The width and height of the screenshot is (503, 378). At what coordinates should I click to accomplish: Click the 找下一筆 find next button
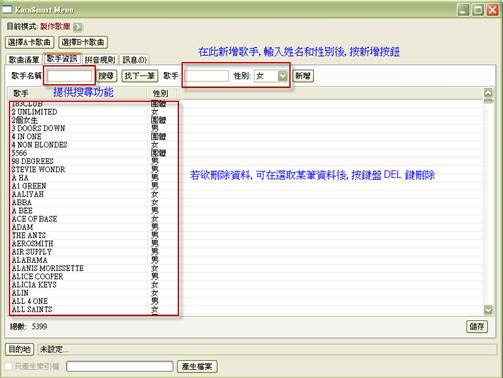tap(139, 76)
